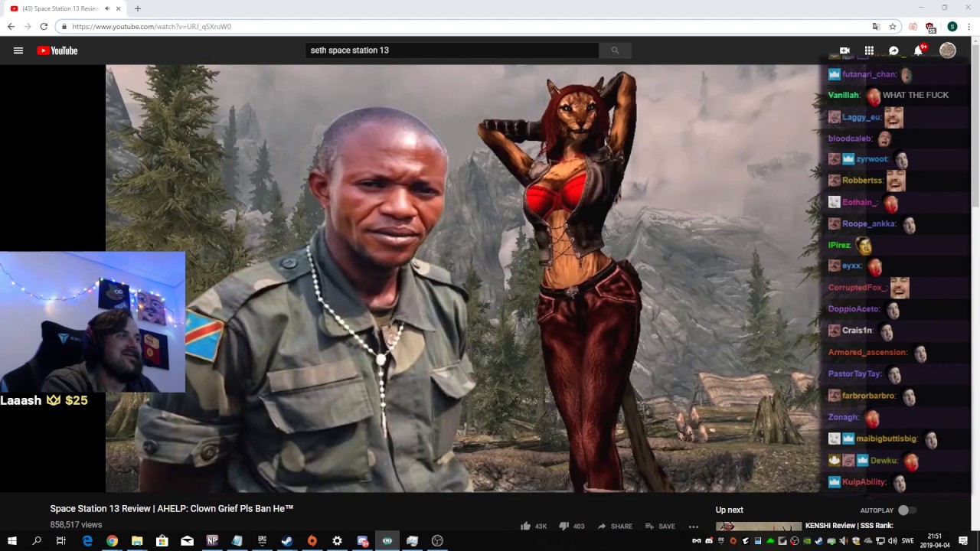980x551 pixels.
Task: Click the YouTube search input field
Action: tap(452, 51)
